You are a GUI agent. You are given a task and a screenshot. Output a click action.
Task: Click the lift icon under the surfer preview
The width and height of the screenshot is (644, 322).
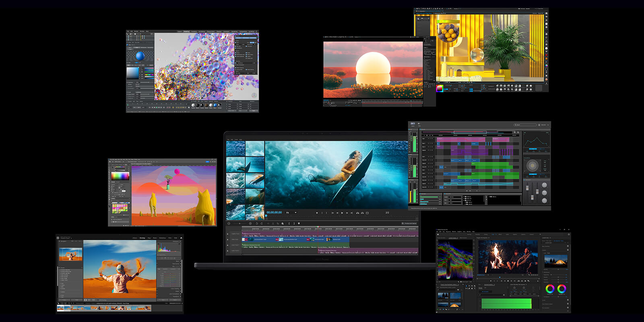(x=357, y=213)
